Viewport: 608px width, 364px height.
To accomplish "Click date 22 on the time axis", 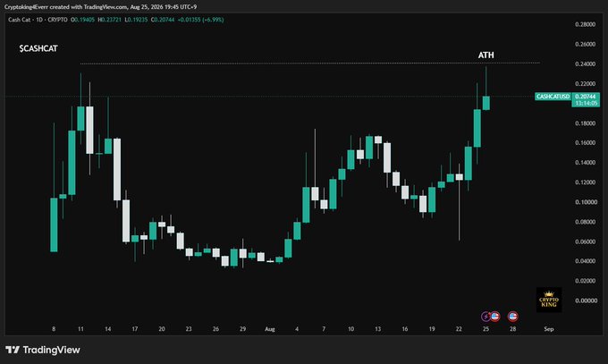I will pos(459,329).
